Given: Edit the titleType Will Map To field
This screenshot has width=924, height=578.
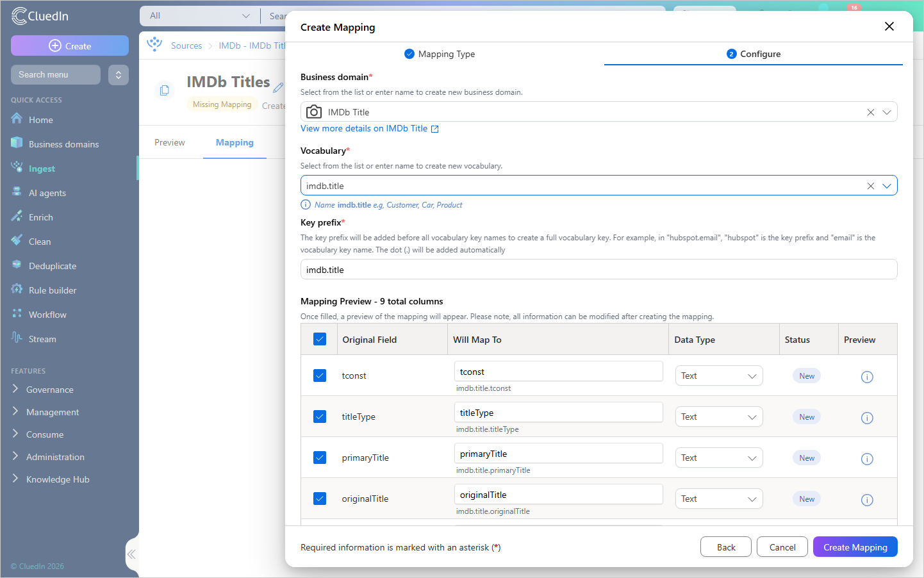Looking at the screenshot, I should (559, 413).
